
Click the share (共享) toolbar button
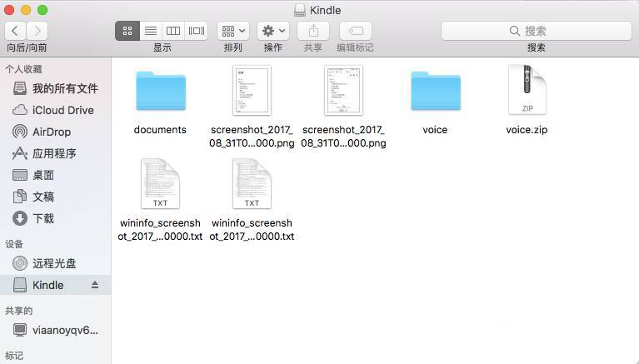point(313,31)
